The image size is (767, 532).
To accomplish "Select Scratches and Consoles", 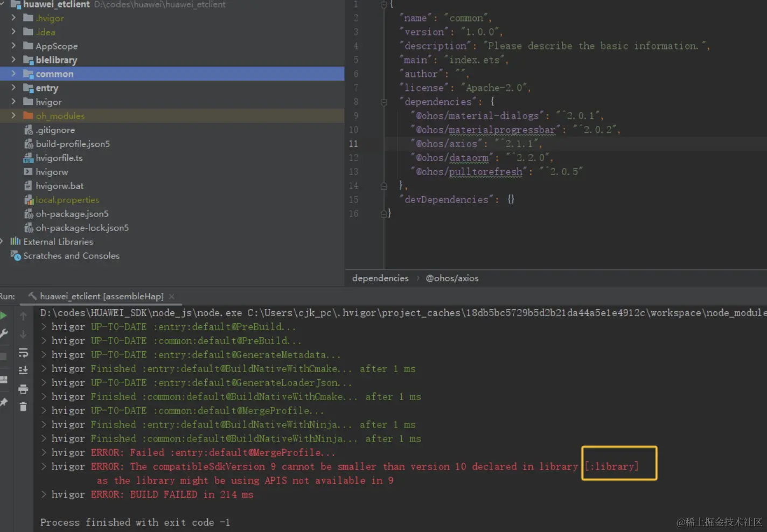I will tap(71, 256).
